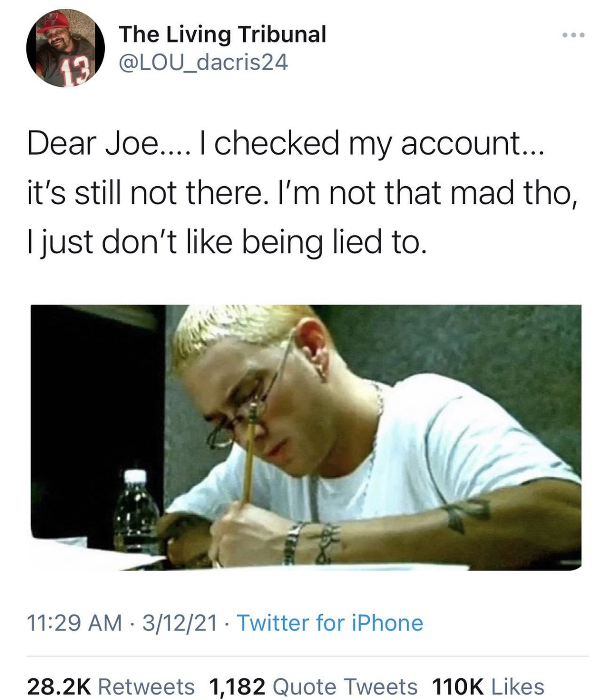Tap the tweet line ending lied to
Viewport: 614px width, 700px height.
(226, 243)
